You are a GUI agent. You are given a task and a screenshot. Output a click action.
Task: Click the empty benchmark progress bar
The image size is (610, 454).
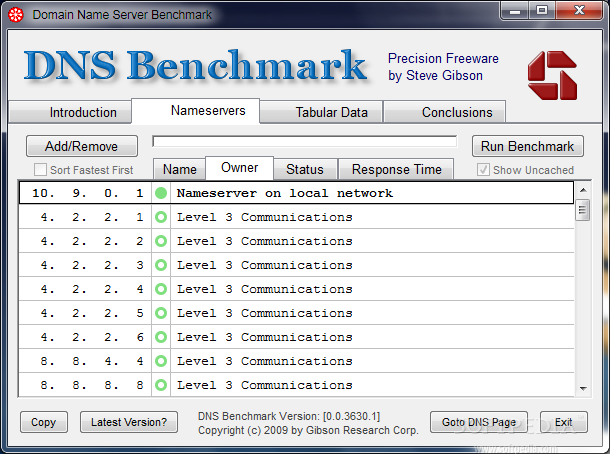[305, 141]
